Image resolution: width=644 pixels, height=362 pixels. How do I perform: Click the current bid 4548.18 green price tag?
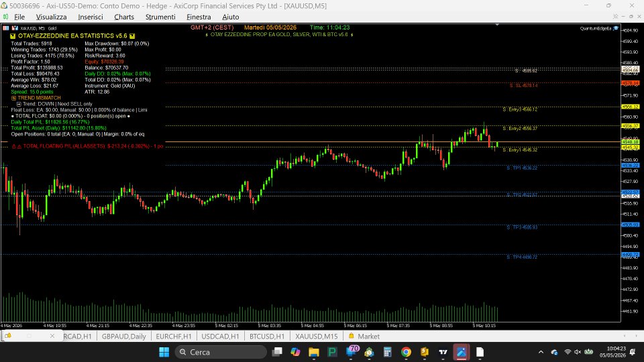pyautogui.click(x=631, y=142)
